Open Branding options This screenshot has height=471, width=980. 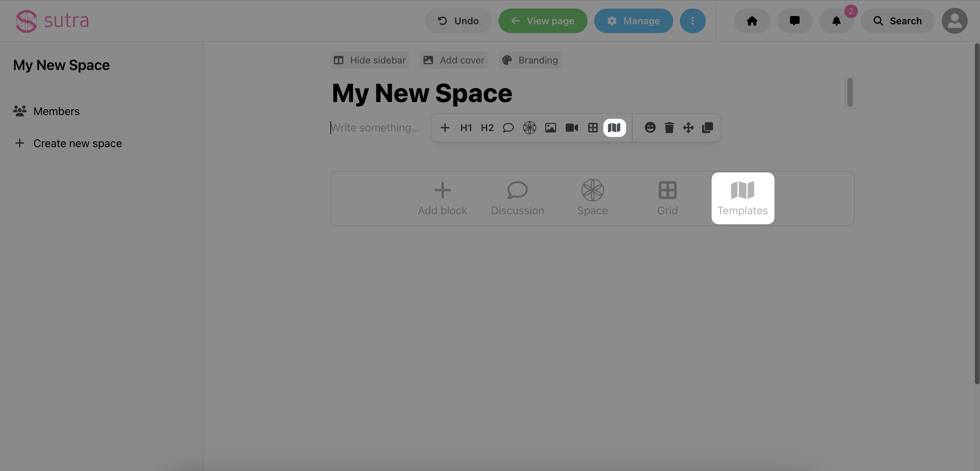(x=530, y=60)
